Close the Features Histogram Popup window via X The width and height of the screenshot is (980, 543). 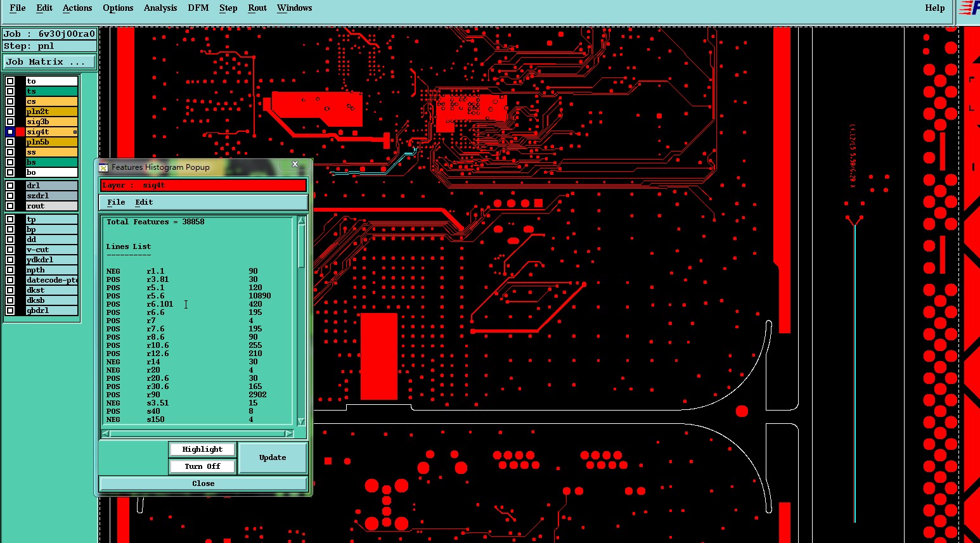295,164
